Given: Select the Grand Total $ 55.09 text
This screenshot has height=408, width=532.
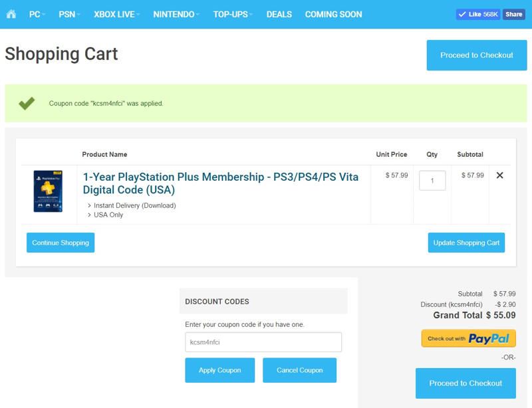Looking at the screenshot, I should (x=474, y=315).
